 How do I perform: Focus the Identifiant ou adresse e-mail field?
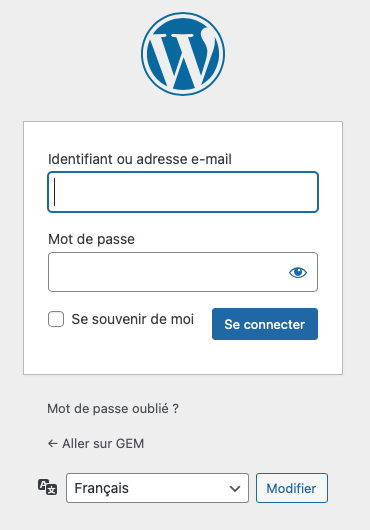[183, 192]
